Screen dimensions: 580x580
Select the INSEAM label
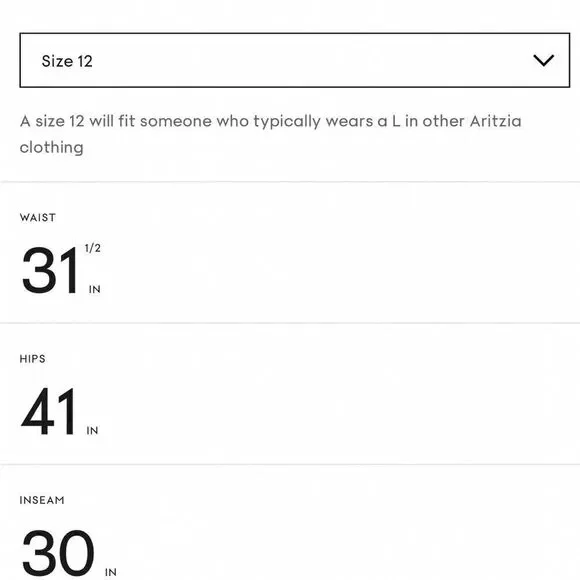pos(42,500)
